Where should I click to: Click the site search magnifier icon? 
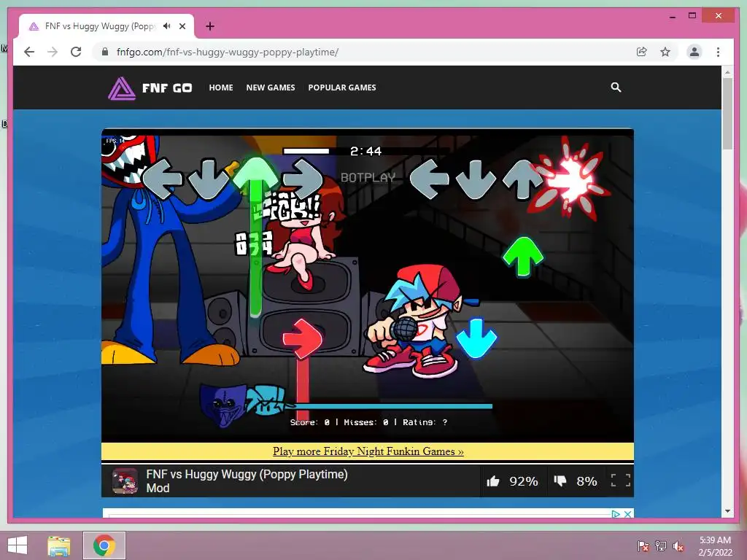pyautogui.click(x=616, y=87)
